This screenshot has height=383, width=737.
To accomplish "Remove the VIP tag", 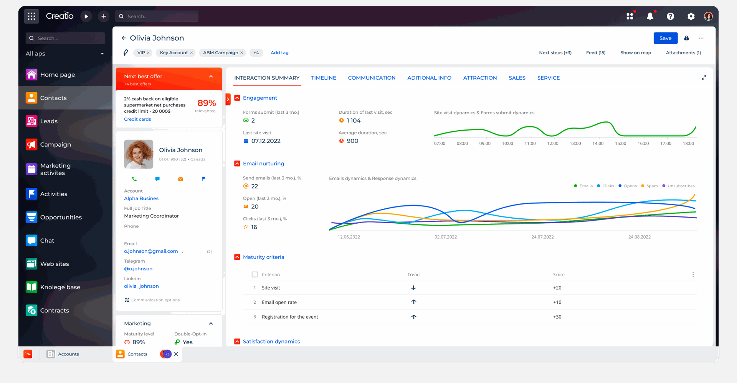I will 148,53.
